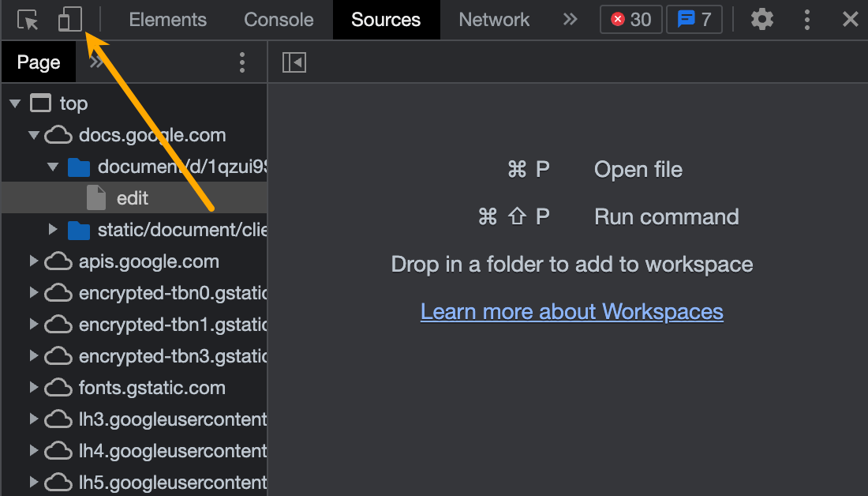Open the console messages badge showing 7
Screen dimensions: 868x496
pyautogui.click(x=694, y=19)
